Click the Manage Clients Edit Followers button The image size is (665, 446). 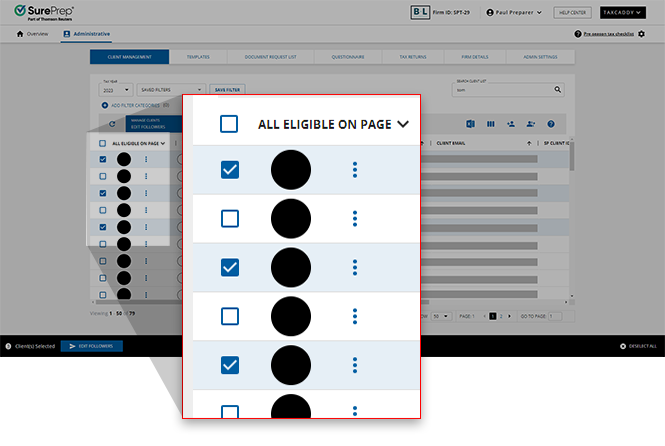[x=153, y=124]
